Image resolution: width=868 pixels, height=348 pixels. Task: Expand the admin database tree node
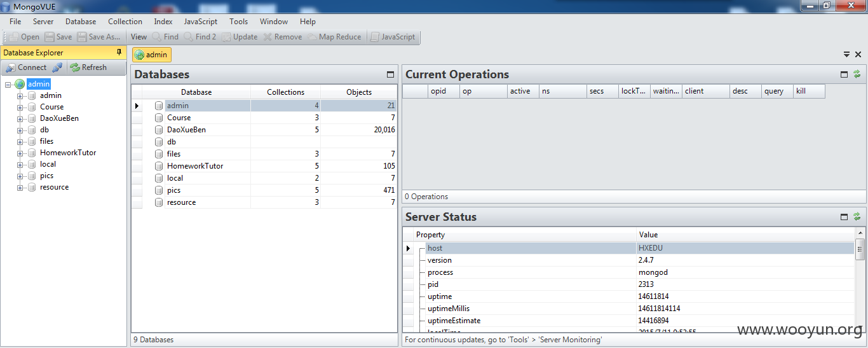20,96
